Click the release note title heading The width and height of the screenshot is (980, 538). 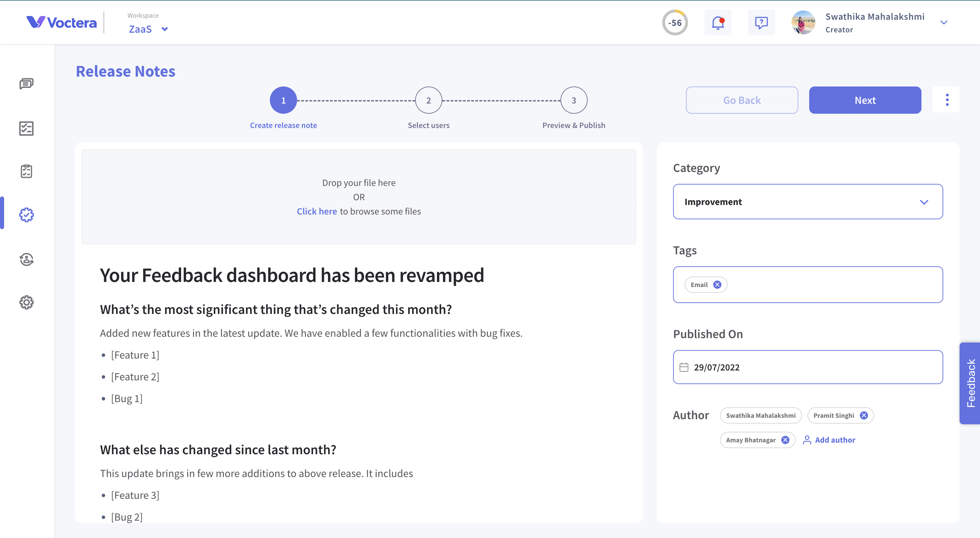(292, 275)
